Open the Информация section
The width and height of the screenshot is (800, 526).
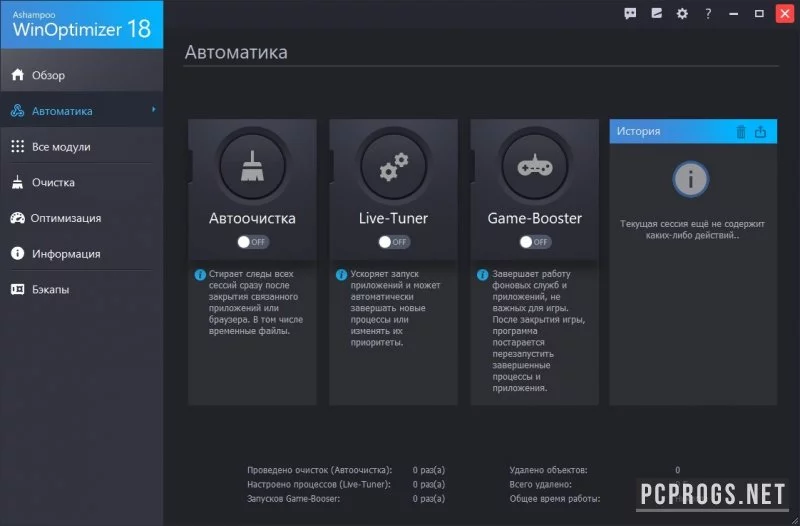coord(82,254)
